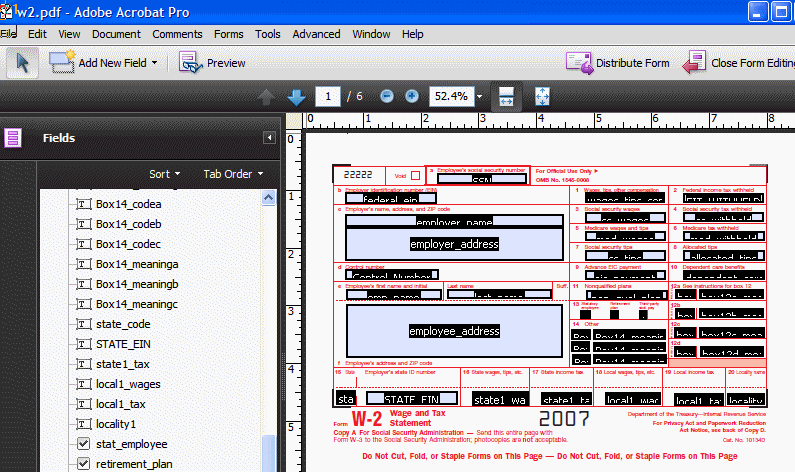This screenshot has width=795, height=472.
Task: Maximize the Acrobat window
Action: coord(781,11)
